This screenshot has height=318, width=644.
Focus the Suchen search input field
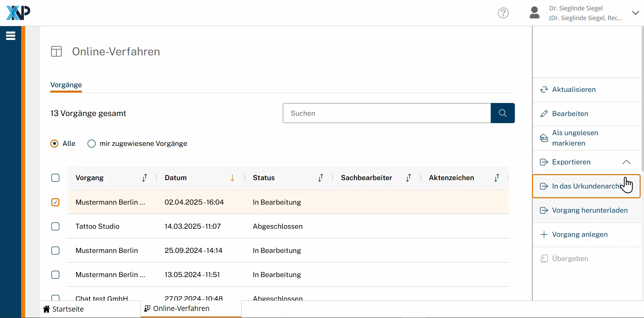(x=387, y=113)
